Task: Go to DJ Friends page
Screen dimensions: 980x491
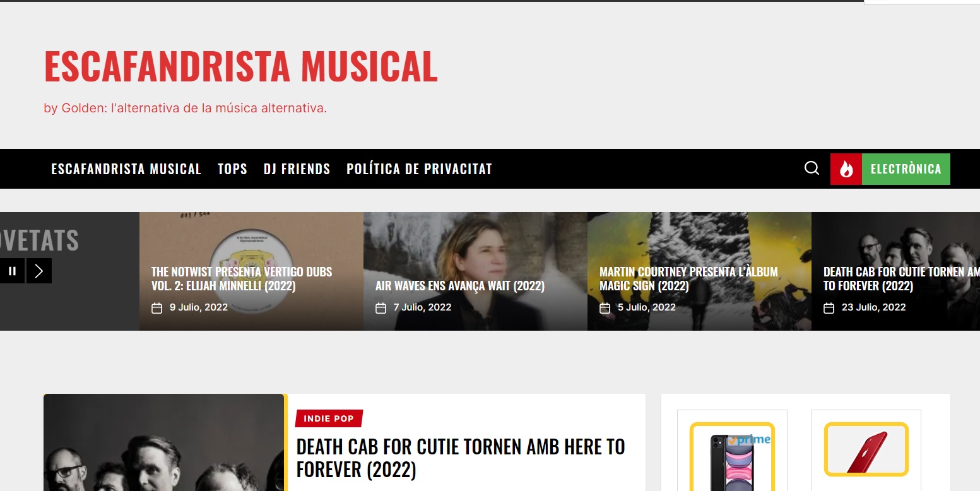Action: pos(297,169)
